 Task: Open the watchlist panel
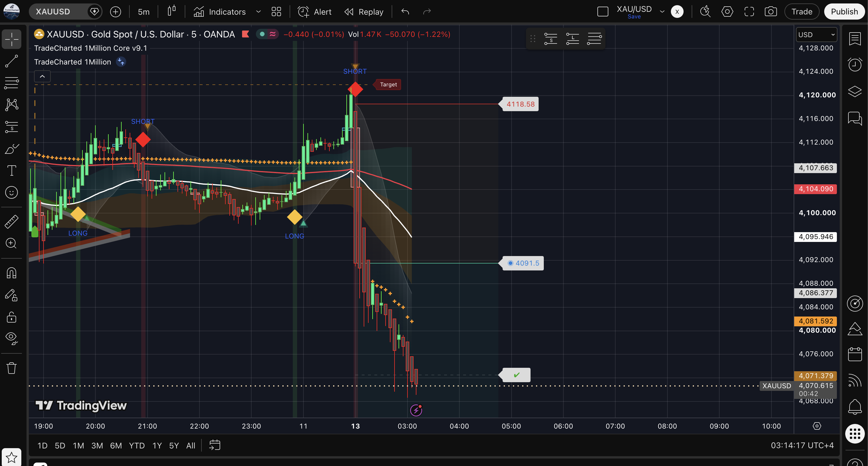(855, 39)
